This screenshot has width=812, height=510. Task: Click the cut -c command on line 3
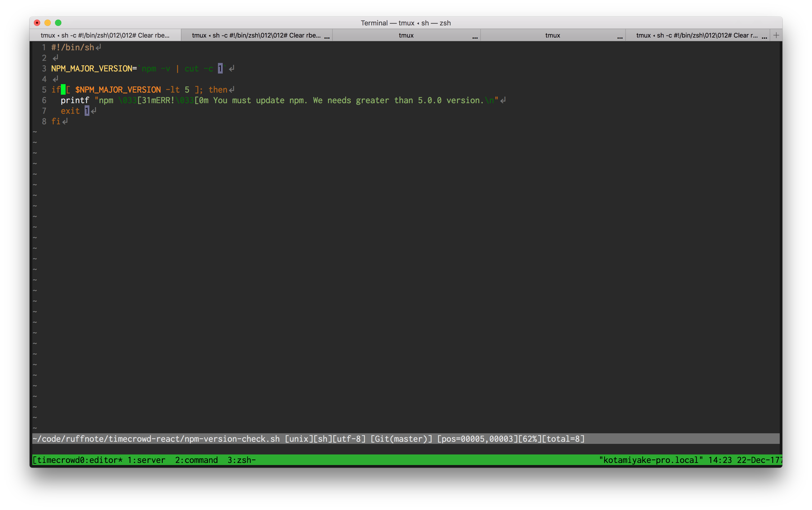pyautogui.click(x=199, y=69)
